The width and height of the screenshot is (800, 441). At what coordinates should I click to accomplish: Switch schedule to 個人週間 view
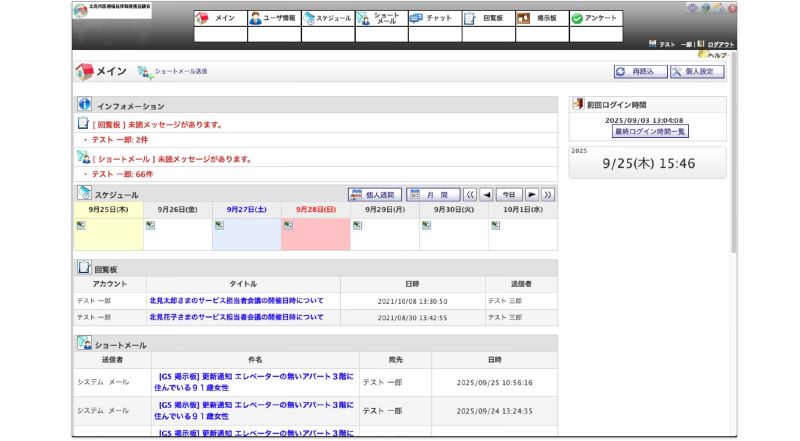[x=374, y=195]
